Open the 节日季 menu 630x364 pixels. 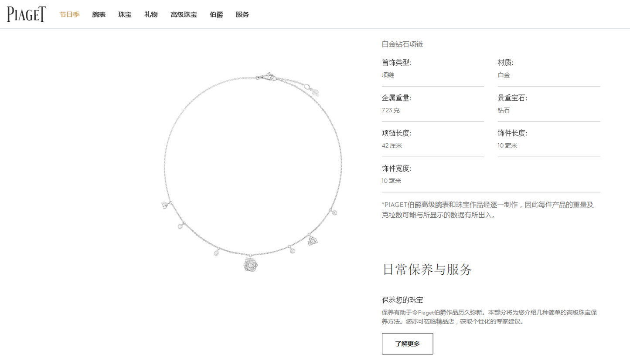pos(69,15)
